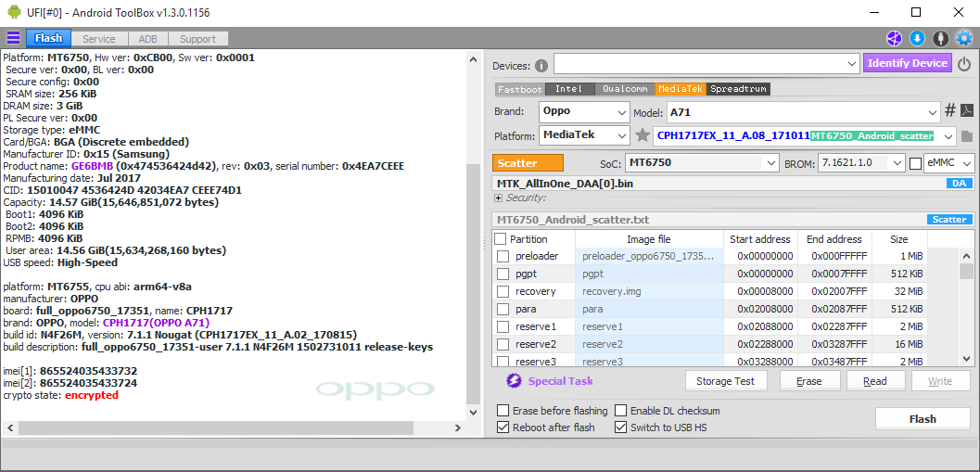Click the Read button

[875, 381]
